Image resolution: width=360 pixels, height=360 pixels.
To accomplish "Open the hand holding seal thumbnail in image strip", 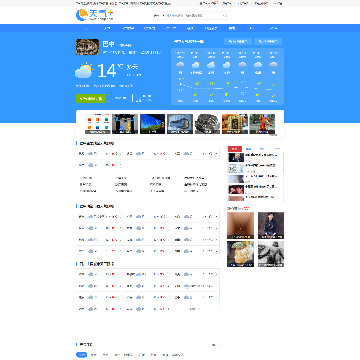I will 235,124.
